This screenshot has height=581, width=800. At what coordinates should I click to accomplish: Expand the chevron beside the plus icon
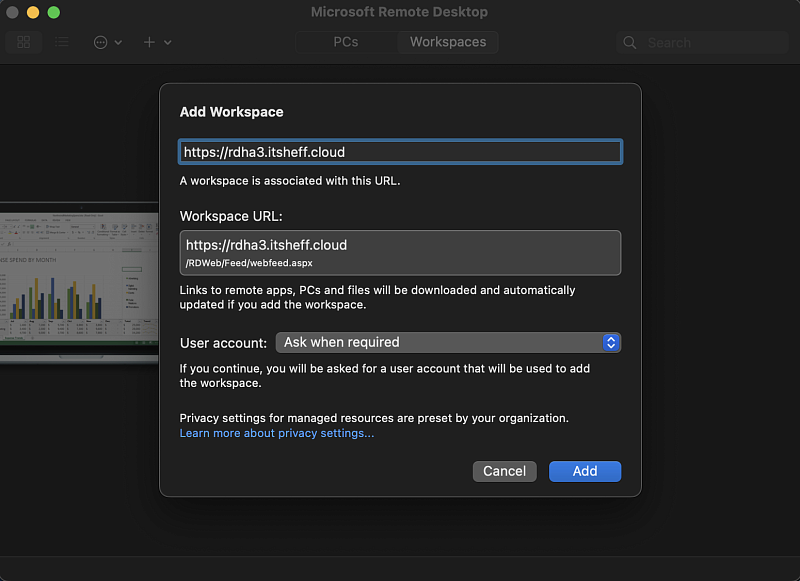(168, 43)
